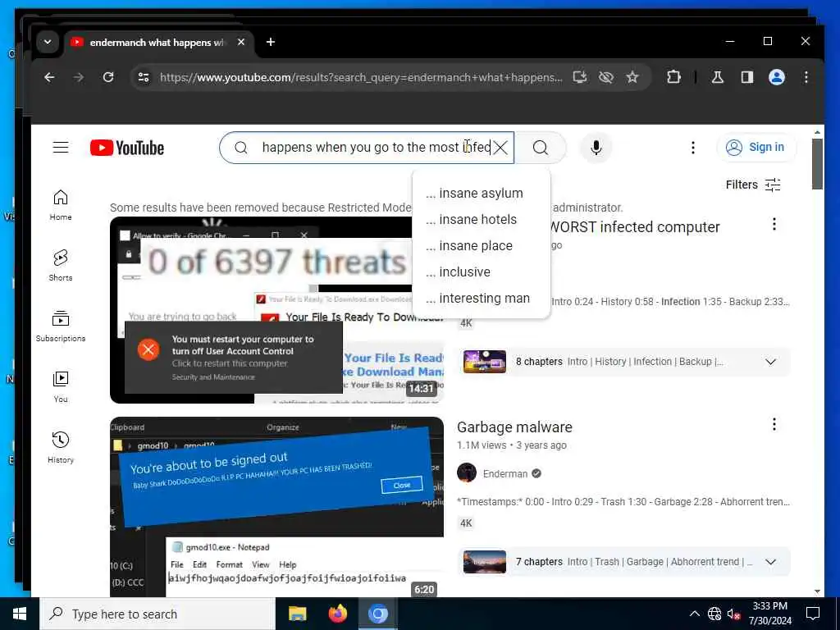Toggle the browser side panel
The height and width of the screenshot is (630, 840).
(747, 77)
